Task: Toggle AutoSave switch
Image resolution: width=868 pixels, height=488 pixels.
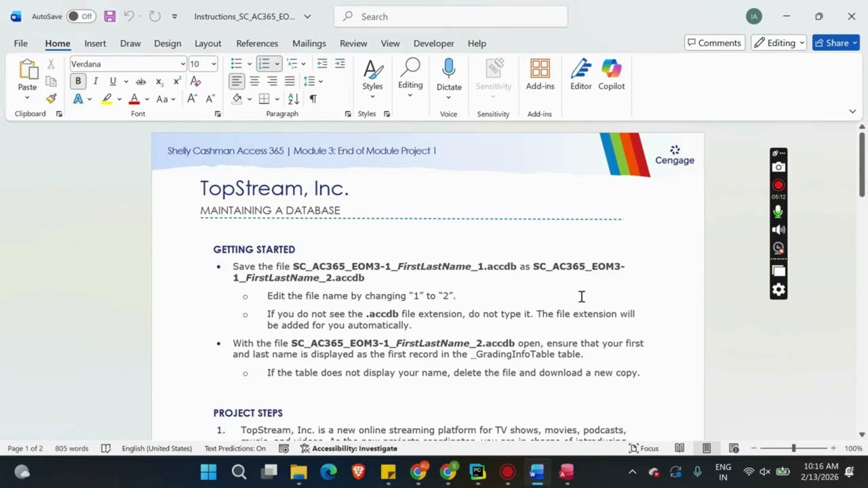Action: point(81,16)
